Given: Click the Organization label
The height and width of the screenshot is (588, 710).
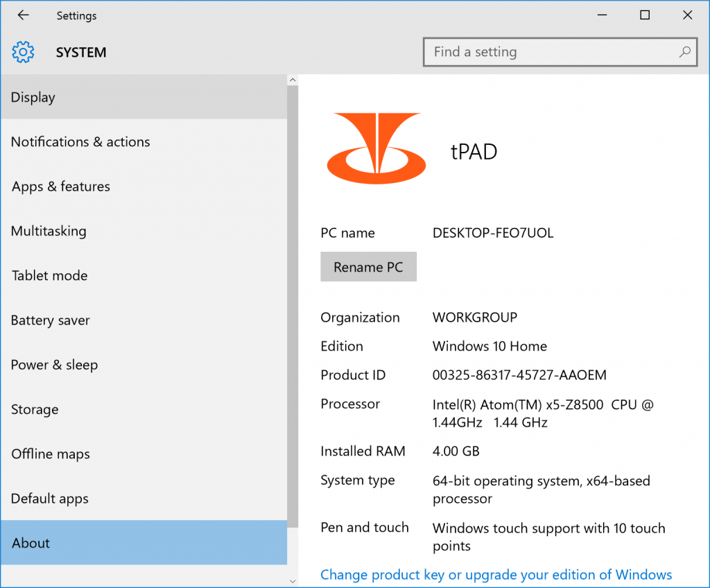Looking at the screenshot, I should point(360,318).
